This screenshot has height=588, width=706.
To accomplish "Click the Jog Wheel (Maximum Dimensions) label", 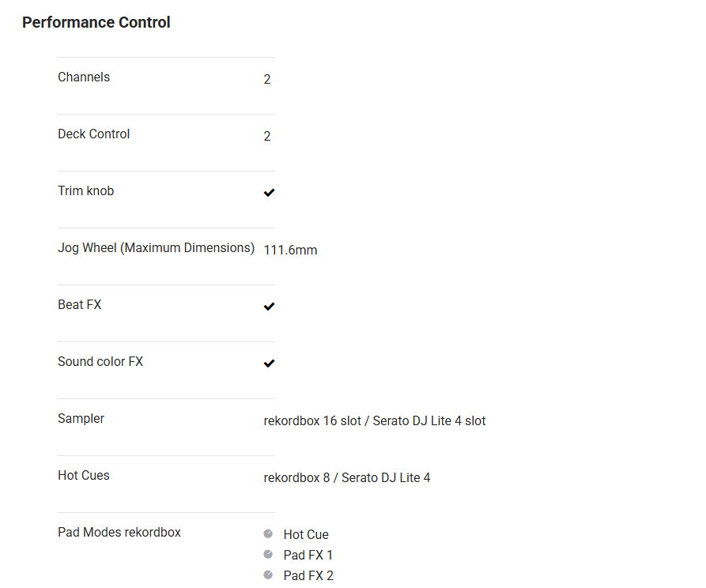I will [x=156, y=248].
